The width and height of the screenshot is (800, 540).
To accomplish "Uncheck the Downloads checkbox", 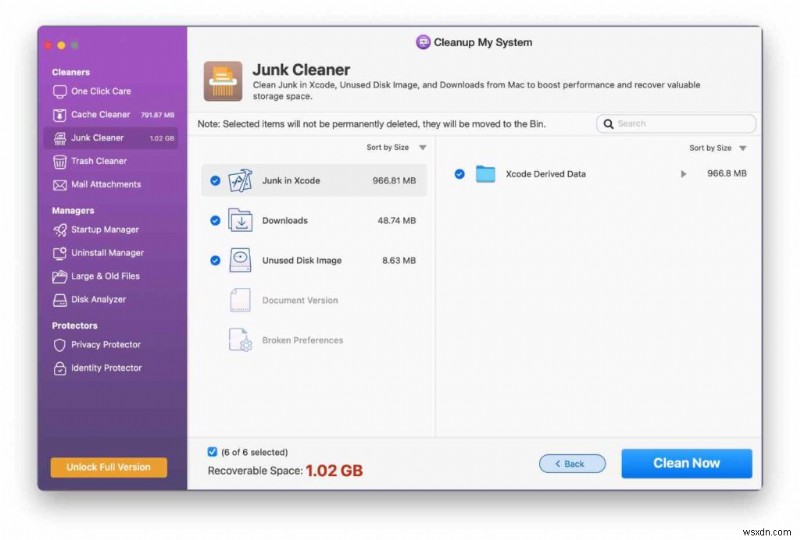I will tap(215, 220).
